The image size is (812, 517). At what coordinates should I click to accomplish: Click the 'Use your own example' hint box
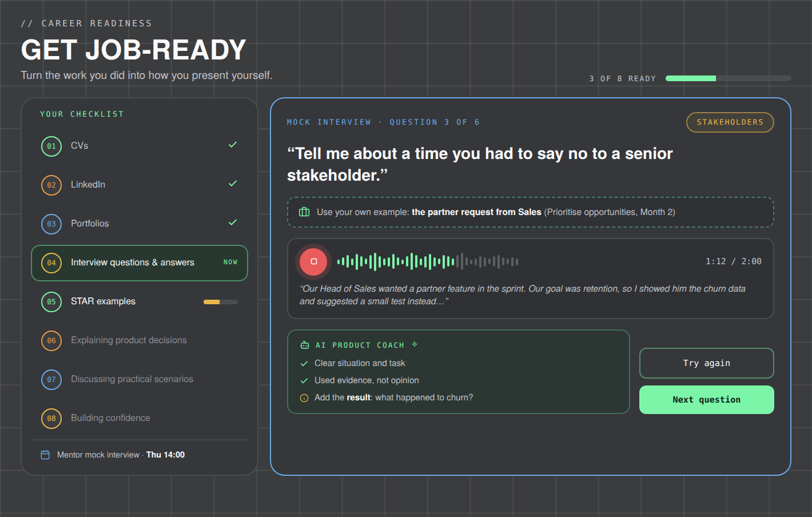(530, 212)
